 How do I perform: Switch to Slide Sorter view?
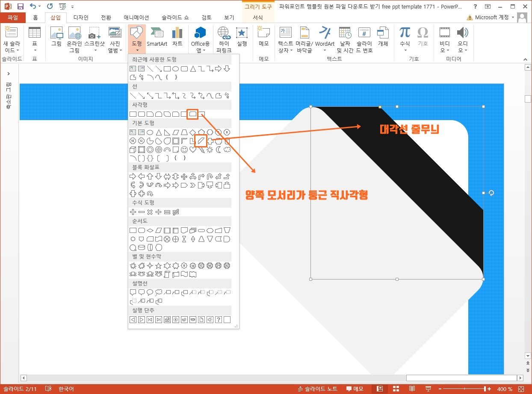[396, 388]
